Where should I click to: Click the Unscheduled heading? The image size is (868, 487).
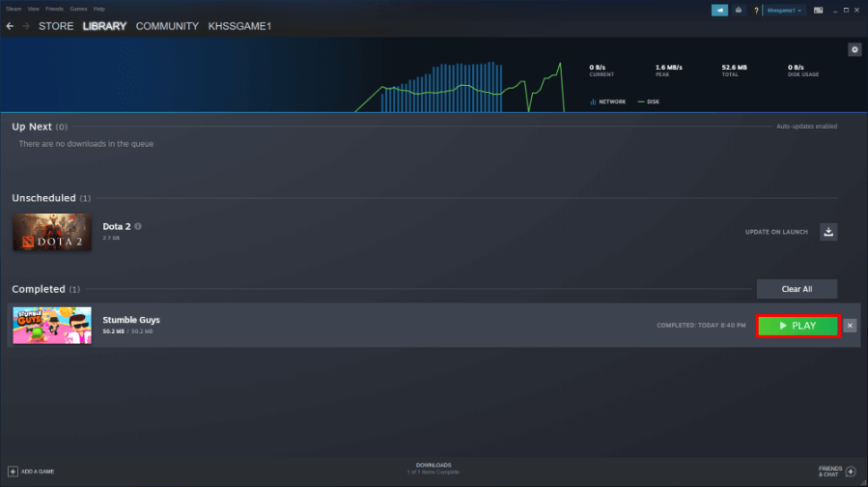[43, 198]
